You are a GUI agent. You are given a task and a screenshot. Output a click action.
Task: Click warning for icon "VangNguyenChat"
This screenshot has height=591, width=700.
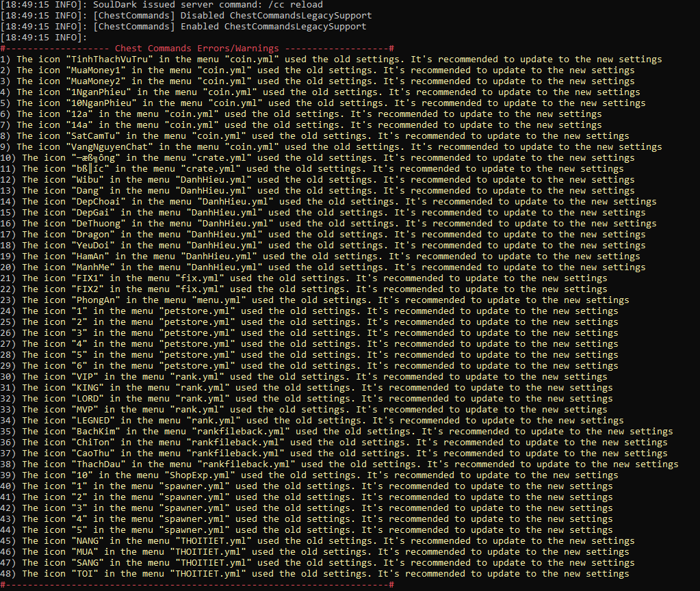(331, 147)
